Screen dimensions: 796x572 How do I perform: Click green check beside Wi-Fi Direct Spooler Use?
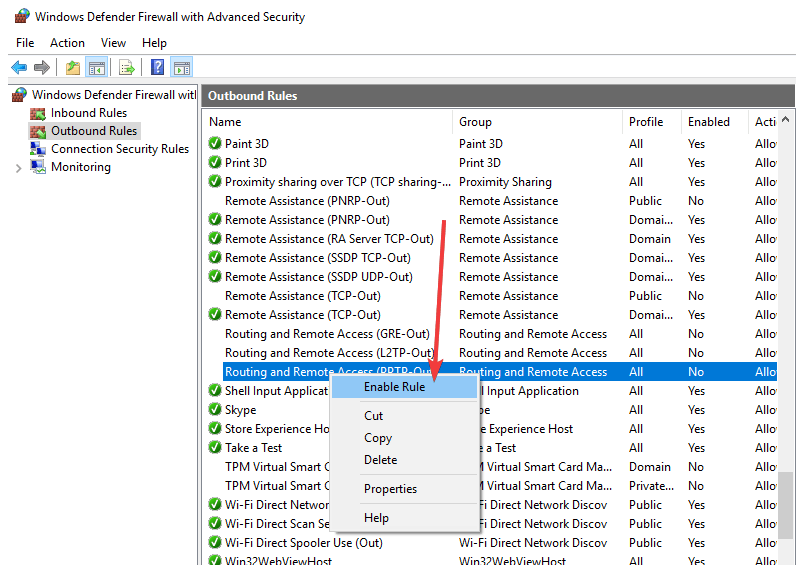[215, 542]
